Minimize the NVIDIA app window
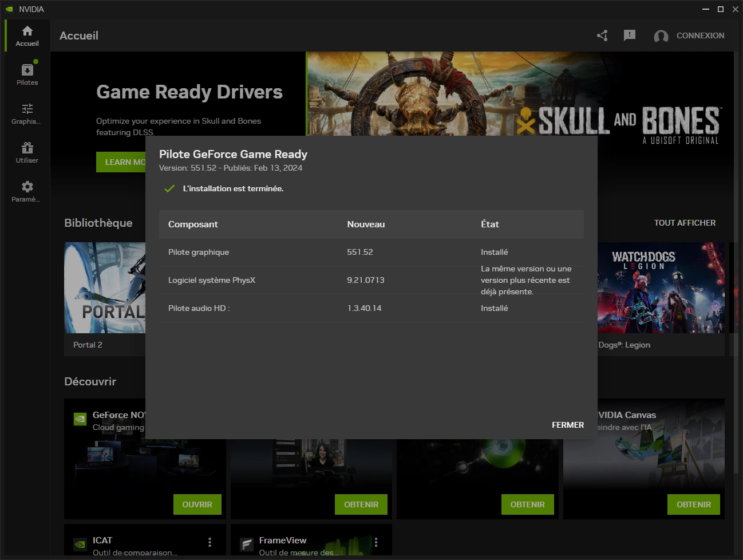The image size is (743, 560). [706, 9]
